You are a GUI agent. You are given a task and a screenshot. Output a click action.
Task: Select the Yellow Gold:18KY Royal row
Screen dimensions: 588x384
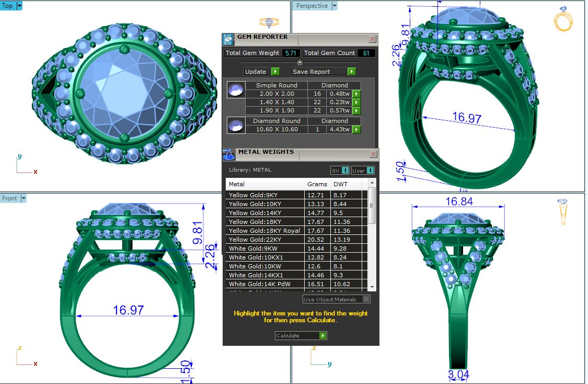[297, 231]
